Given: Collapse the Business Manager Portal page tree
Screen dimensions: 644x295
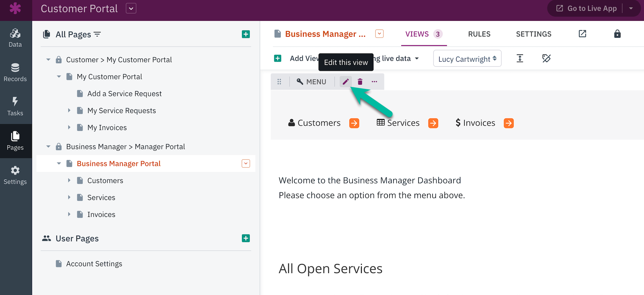Looking at the screenshot, I should point(59,164).
